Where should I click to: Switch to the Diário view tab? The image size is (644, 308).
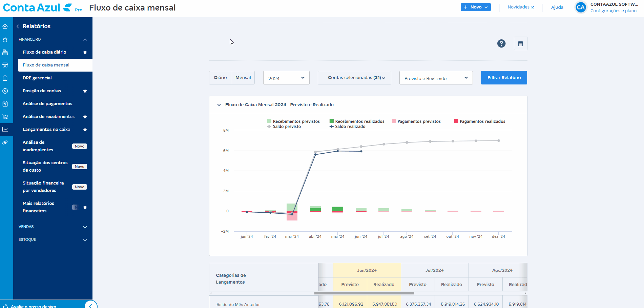click(221, 78)
